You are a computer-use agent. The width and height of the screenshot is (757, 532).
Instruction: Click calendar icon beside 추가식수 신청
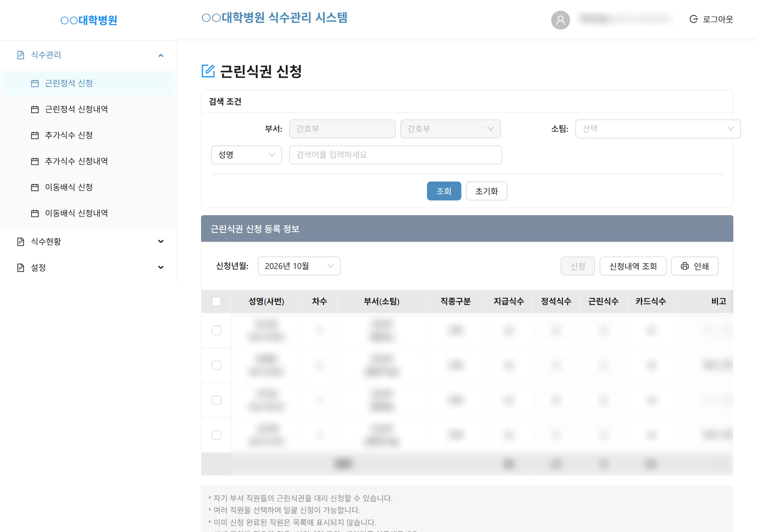[x=35, y=136]
